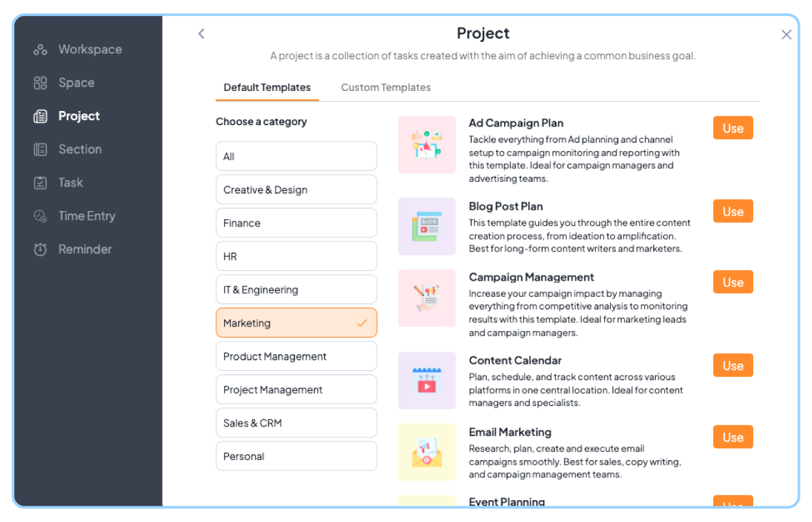Click the Space grid icon

[x=40, y=83]
